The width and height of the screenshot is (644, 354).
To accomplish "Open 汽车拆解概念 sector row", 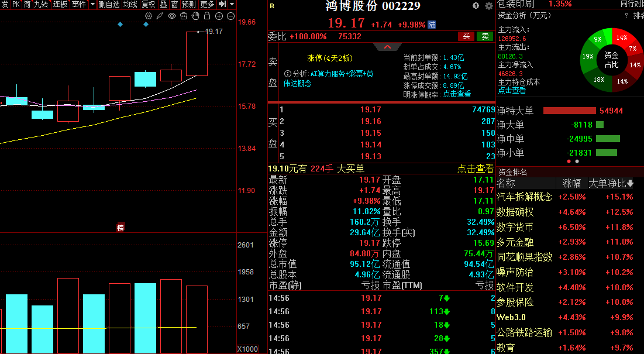I will click(570, 197).
